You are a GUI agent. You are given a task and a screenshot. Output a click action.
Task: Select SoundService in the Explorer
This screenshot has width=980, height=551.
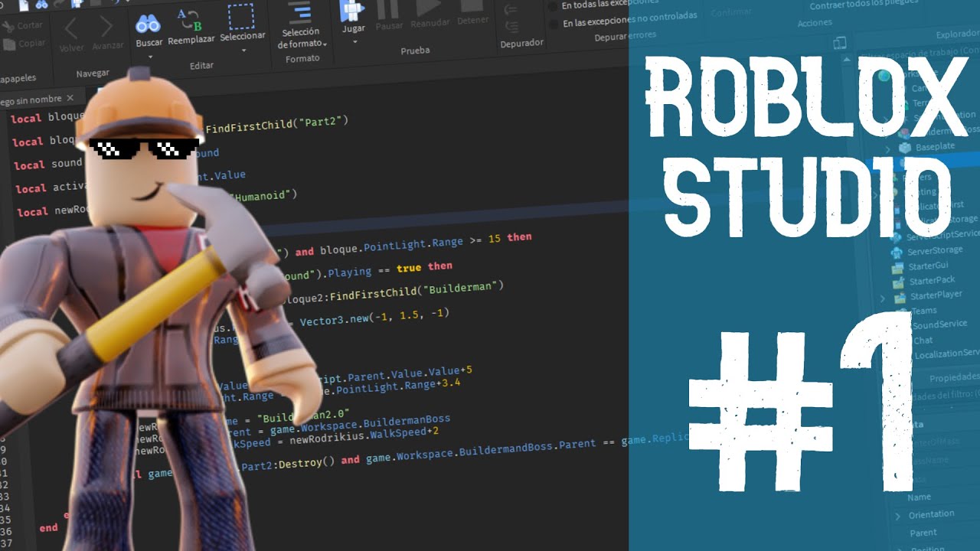tap(940, 324)
